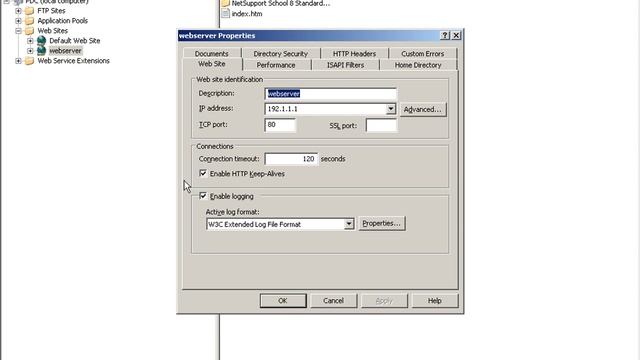Switch to the Custom Errors tab
The image size is (640, 360).
pos(422,53)
